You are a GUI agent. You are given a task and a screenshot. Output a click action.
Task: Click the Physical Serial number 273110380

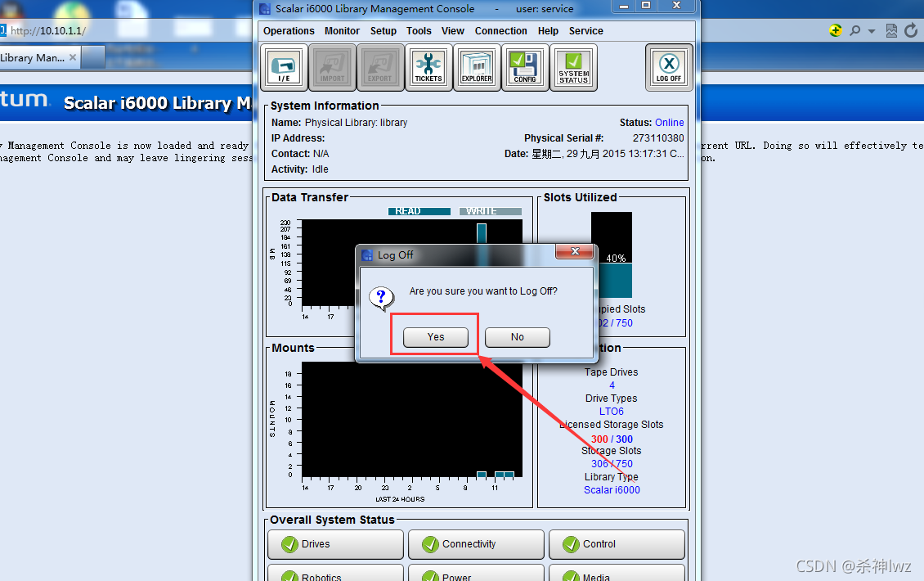coord(658,138)
